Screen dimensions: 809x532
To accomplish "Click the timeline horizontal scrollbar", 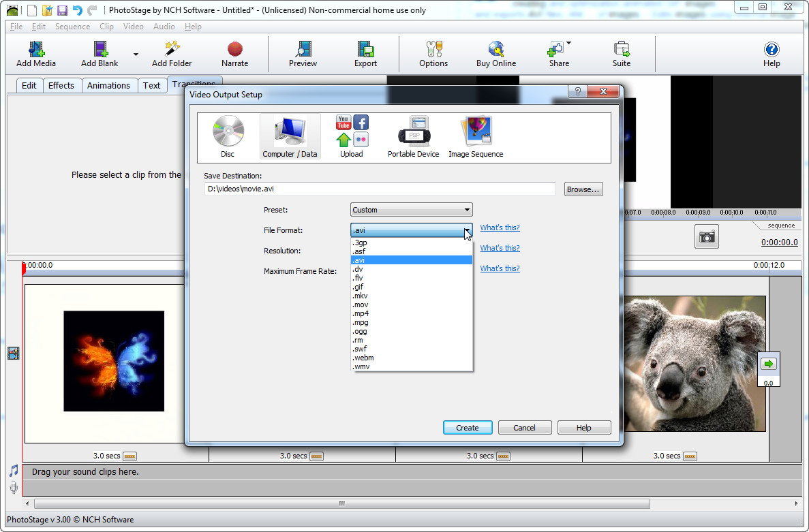I will coord(342,503).
